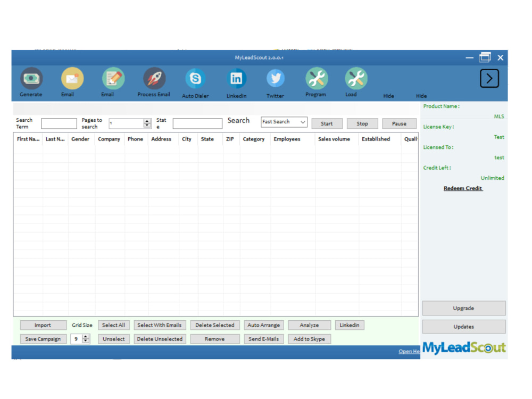Decrease the Pages to search value
Viewport: 532px width, 399px height.
(147, 125)
